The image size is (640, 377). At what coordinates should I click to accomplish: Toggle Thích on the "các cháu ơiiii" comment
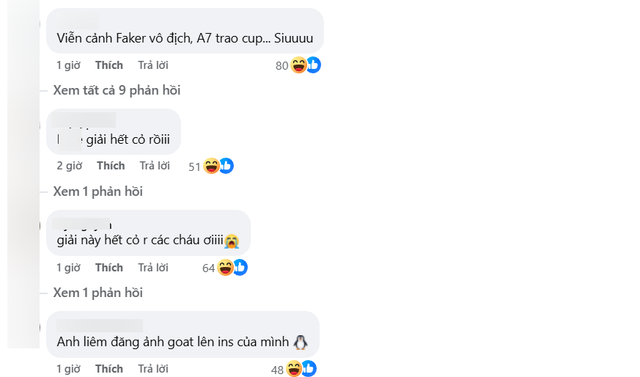(x=109, y=268)
